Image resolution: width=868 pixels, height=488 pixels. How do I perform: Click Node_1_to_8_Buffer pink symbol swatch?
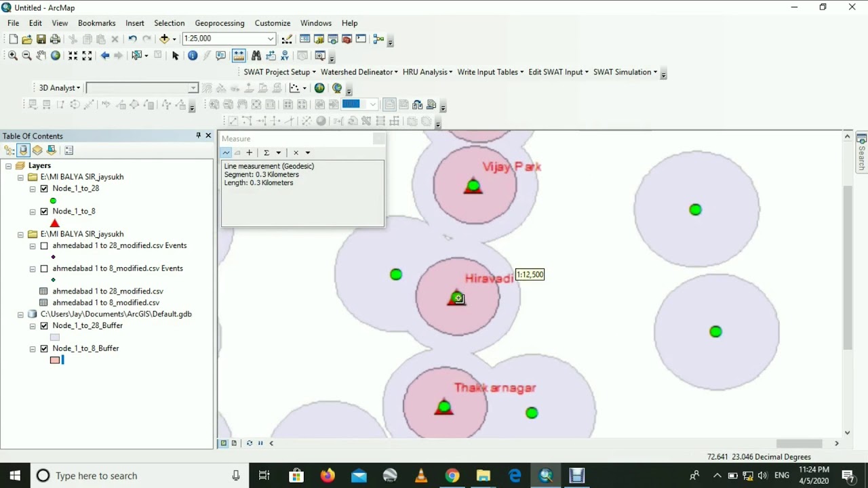(55, 360)
